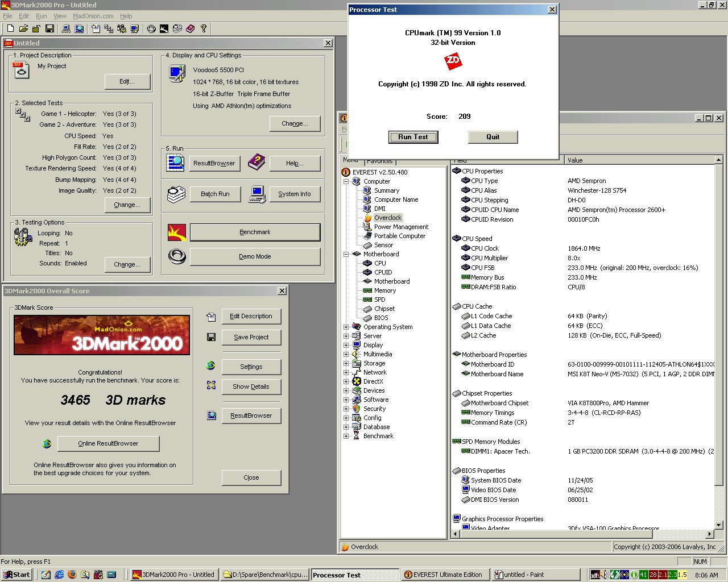Select the Overclock item in EVEREST tree
The height and width of the screenshot is (582, 728).
point(388,218)
